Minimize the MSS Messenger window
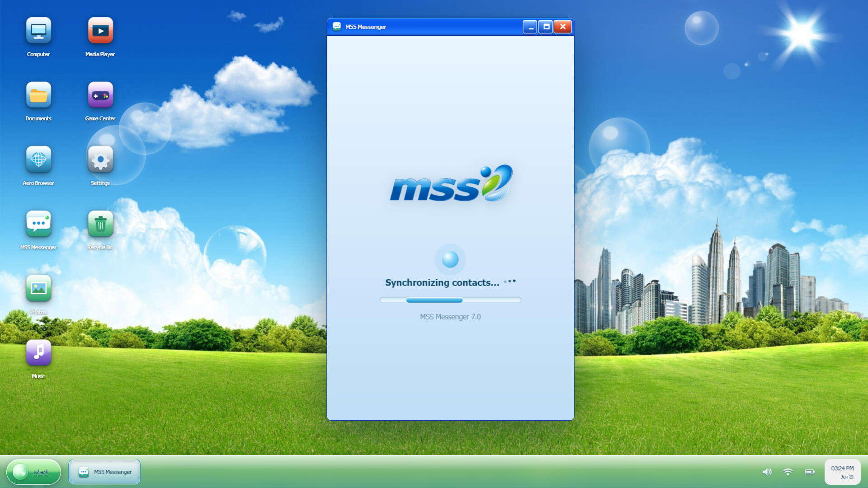 pyautogui.click(x=530, y=27)
